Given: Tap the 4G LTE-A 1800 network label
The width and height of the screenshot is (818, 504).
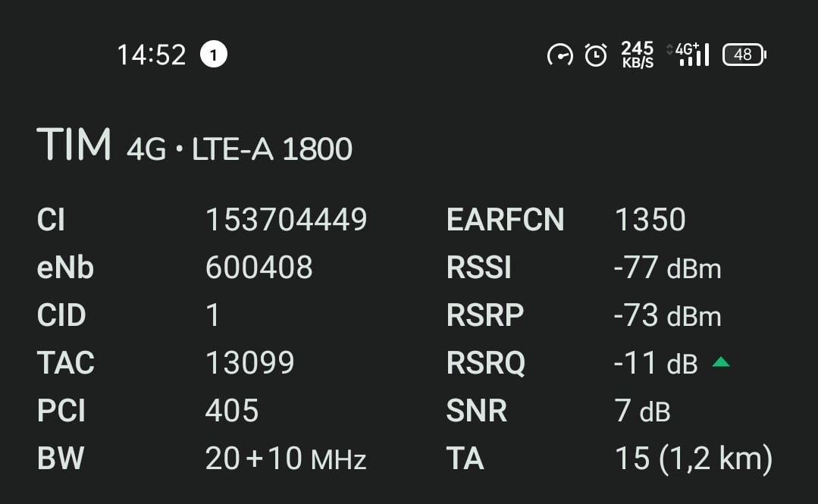Looking at the screenshot, I should (240, 149).
